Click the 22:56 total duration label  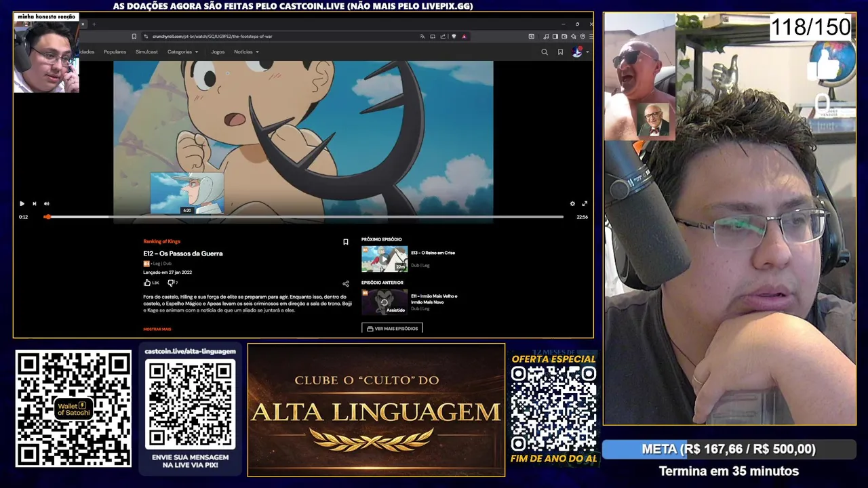(582, 217)
